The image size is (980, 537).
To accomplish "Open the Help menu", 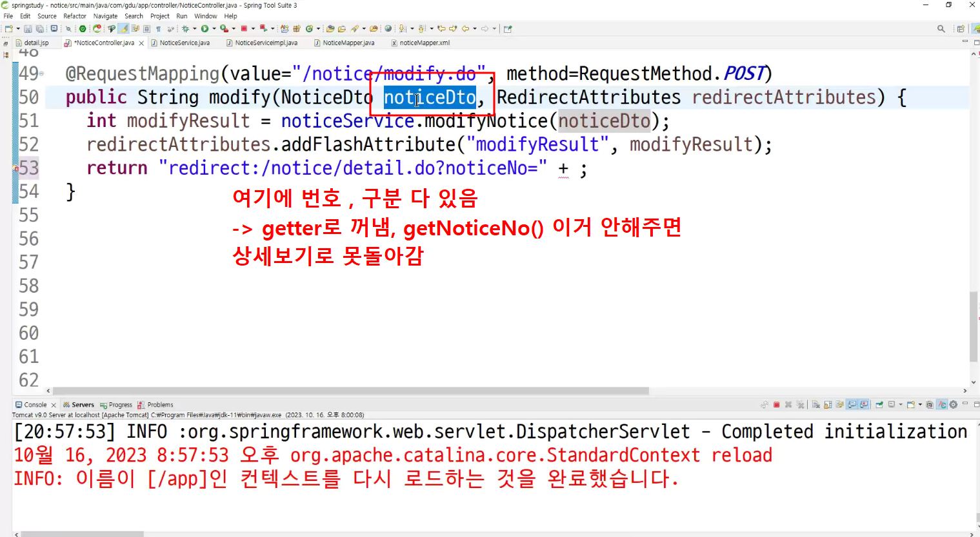I will (x=230, y=16).
